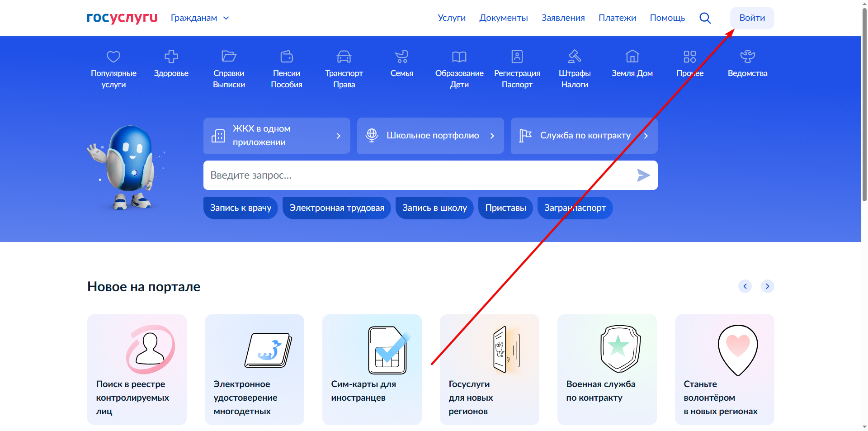
Task: Open the Регистрация Паспорт ID icon
Action: [x=517, y=57]
